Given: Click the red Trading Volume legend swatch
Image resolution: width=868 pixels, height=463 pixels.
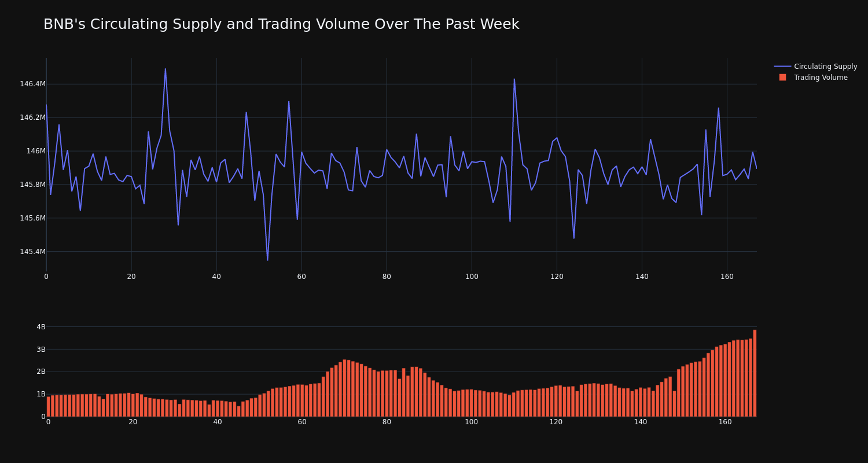Looking at the screenshot, I should [x=782, y=78].
